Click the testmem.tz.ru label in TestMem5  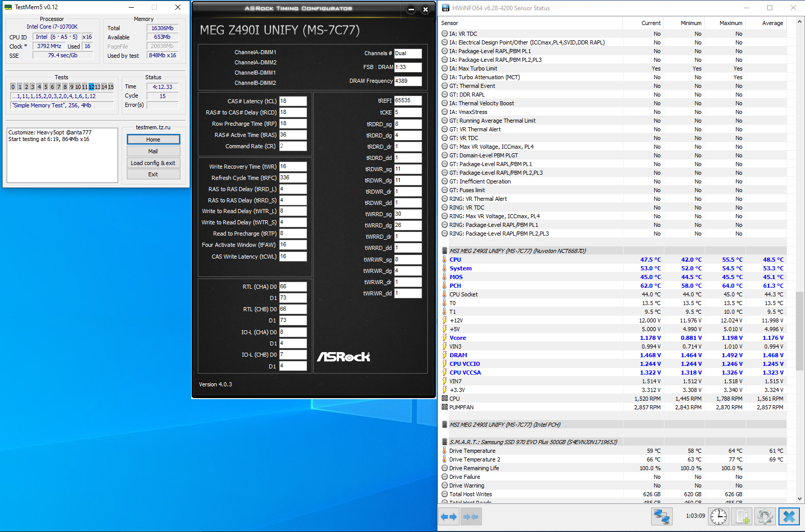153,127
